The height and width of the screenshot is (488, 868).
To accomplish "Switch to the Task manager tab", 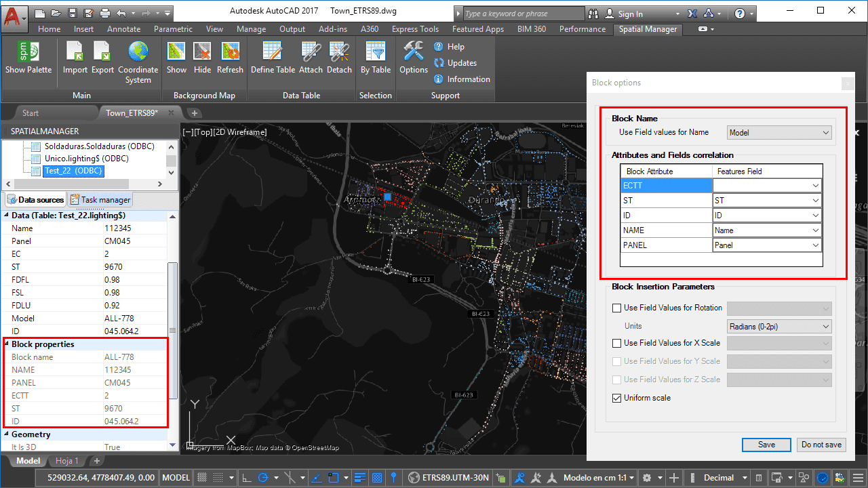I will (100, 200).
